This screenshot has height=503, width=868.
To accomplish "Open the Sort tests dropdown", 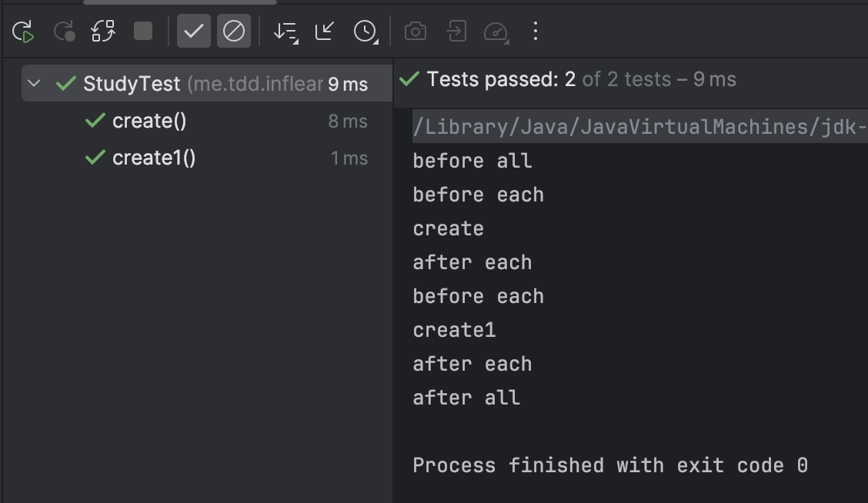I will [x=285, y=32].
